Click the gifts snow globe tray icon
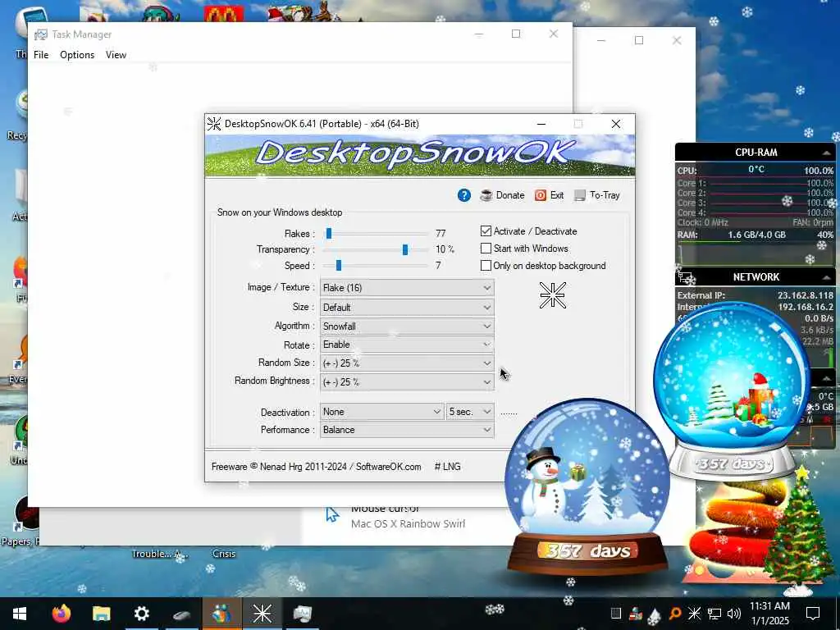 coord(636,614)
